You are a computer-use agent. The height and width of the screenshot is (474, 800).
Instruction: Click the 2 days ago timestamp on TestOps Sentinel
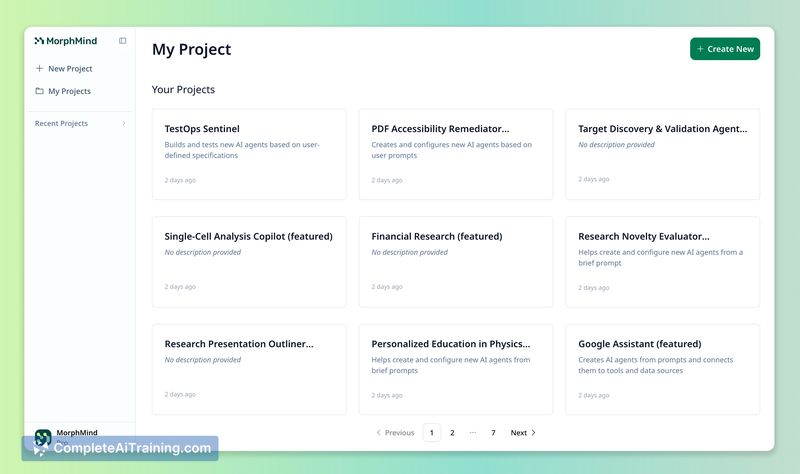[180, 180]
